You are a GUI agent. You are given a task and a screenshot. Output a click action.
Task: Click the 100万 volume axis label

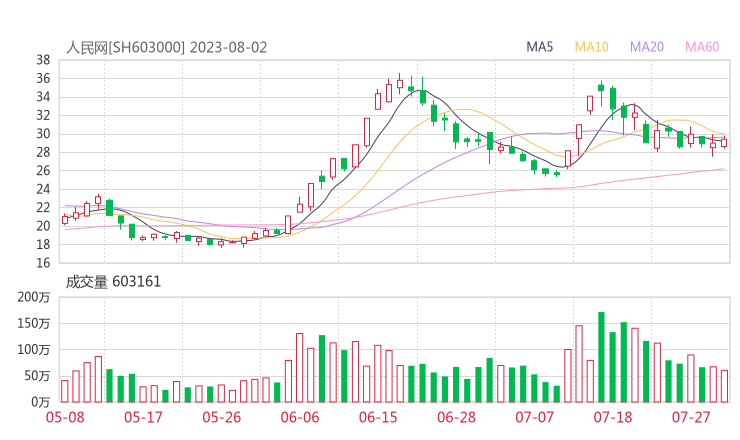point(34,350)
